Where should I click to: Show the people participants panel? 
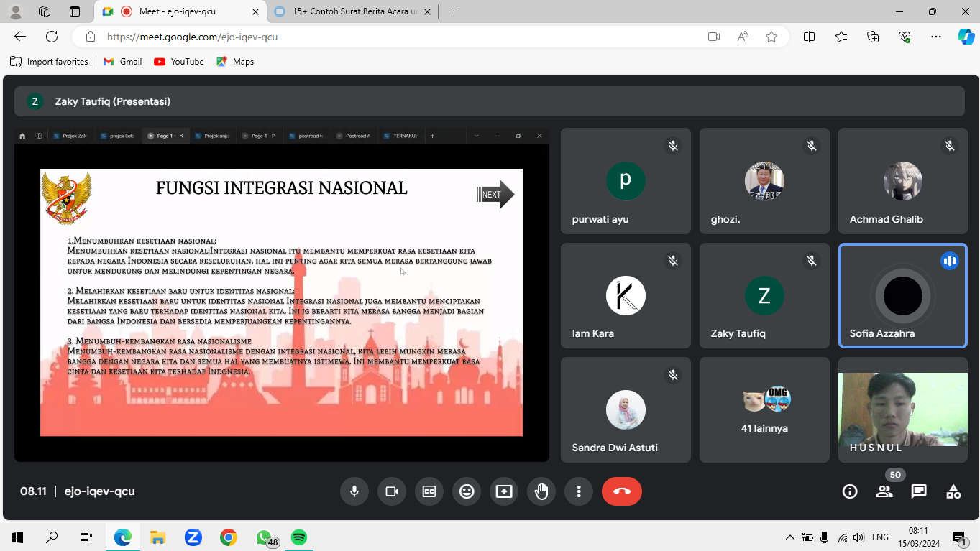click(x=884, y=491)
